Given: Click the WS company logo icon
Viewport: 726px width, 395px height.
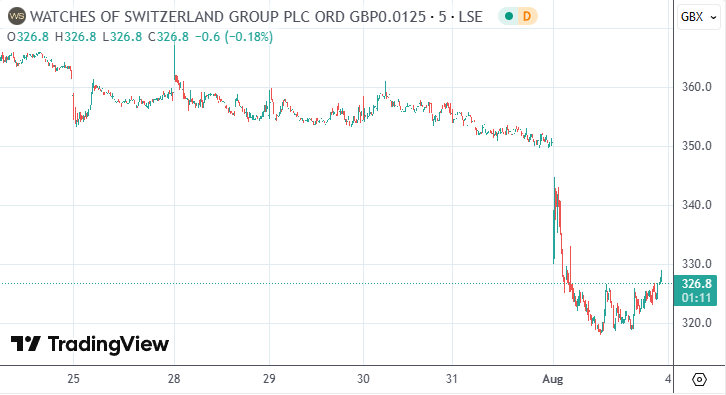Looking at the screenshot, I should point(17,17).
